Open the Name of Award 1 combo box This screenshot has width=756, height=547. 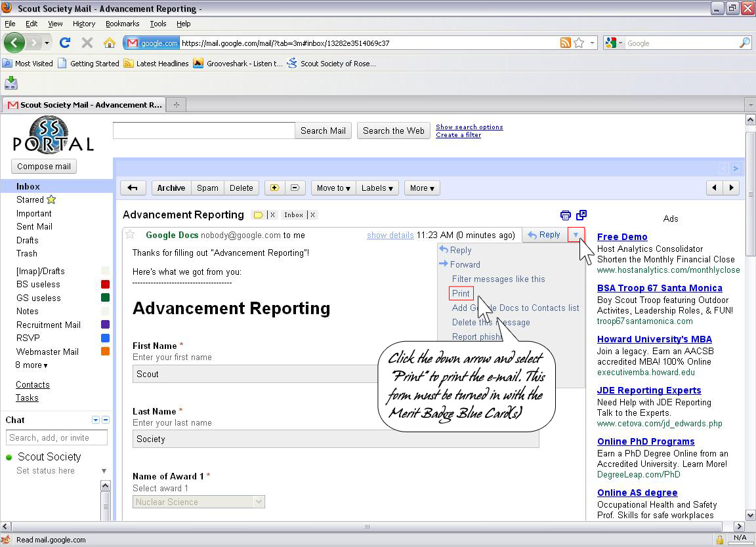point(199,502)
